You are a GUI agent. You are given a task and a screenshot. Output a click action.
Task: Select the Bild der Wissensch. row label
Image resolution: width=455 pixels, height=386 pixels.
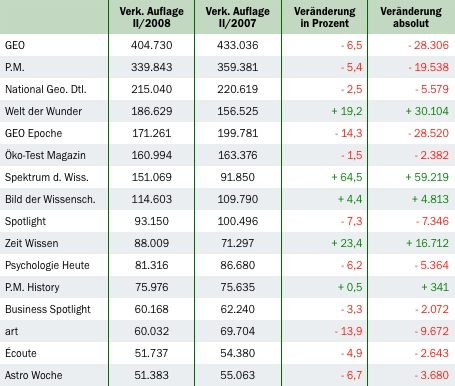click(x=50, y=199)
